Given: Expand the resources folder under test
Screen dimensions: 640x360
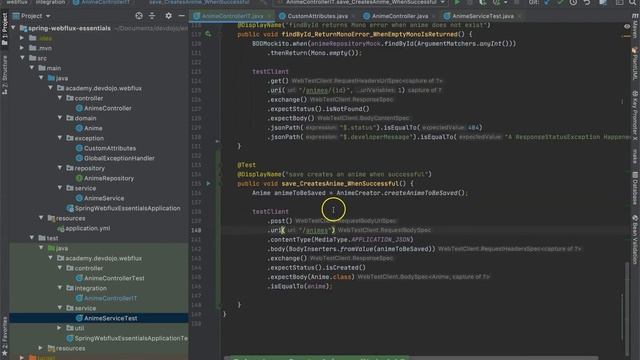Looking at the screenshot, I should pyautogui.click(x=41, y=348).
